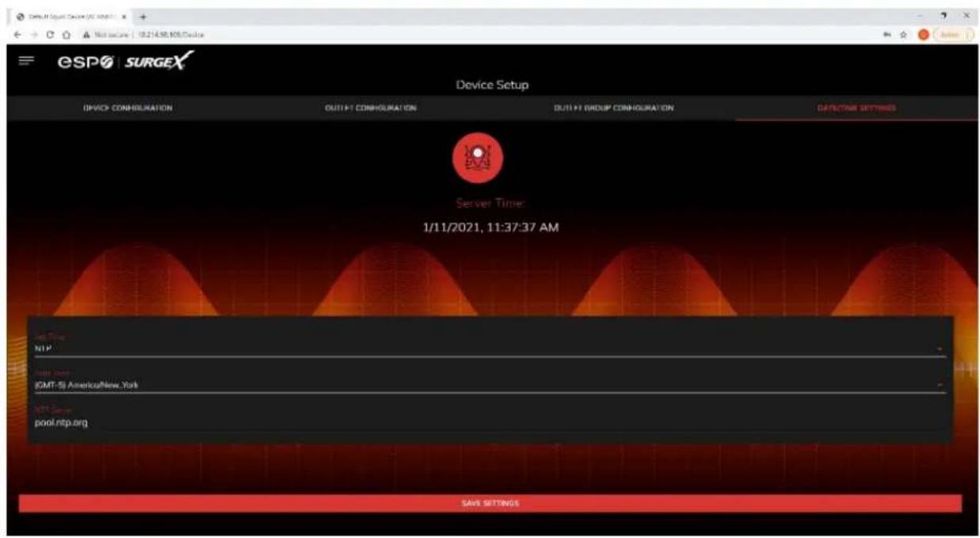
Task: Click the Save Settings button
Action: [x=490, y=503]
